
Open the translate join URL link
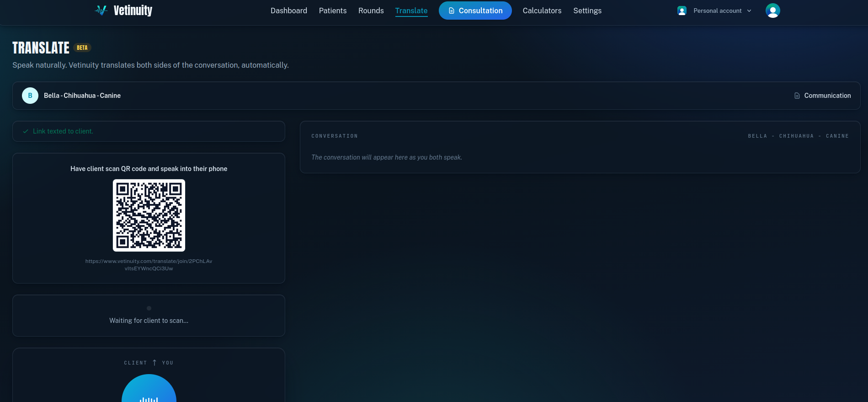[149, 265]
